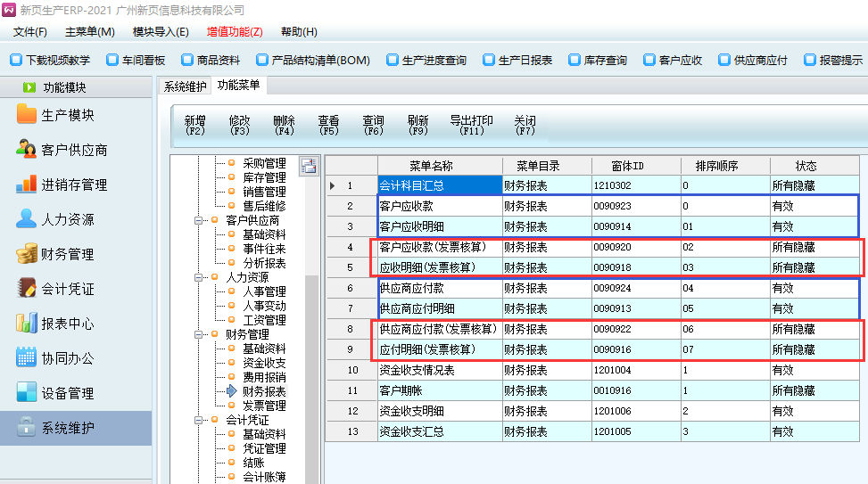This screenshot has width=868, height=484.
Task: Open 会计凭证 notebook icon
Action: click(x=26, y=289)
